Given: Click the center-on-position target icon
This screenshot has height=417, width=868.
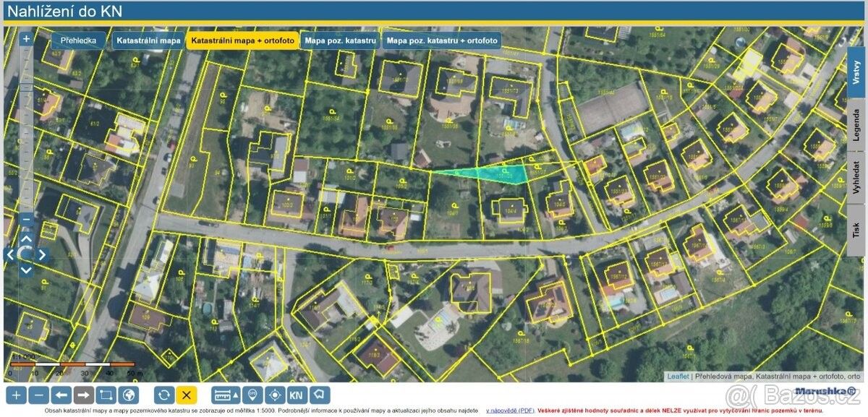Looking at the screenshot, I should [274, 395].
